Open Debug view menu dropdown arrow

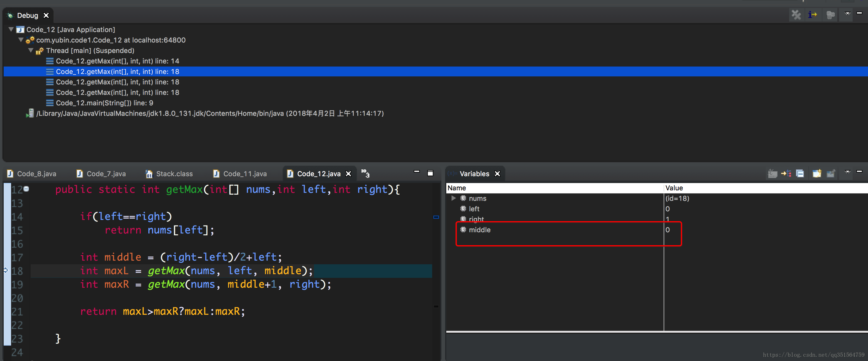click(x=847, y=14)
